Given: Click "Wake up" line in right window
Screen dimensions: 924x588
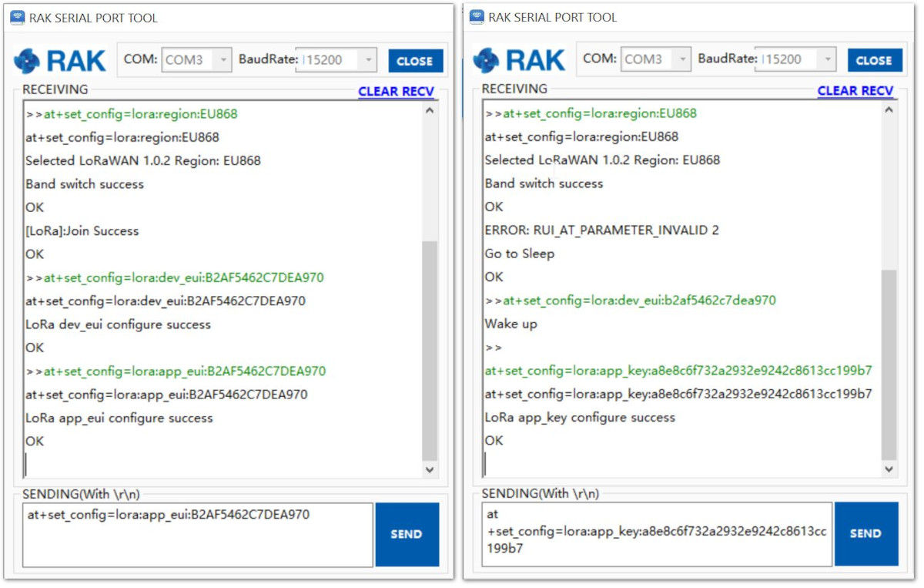Looking at the screenshot, I should tap(511, 324).
